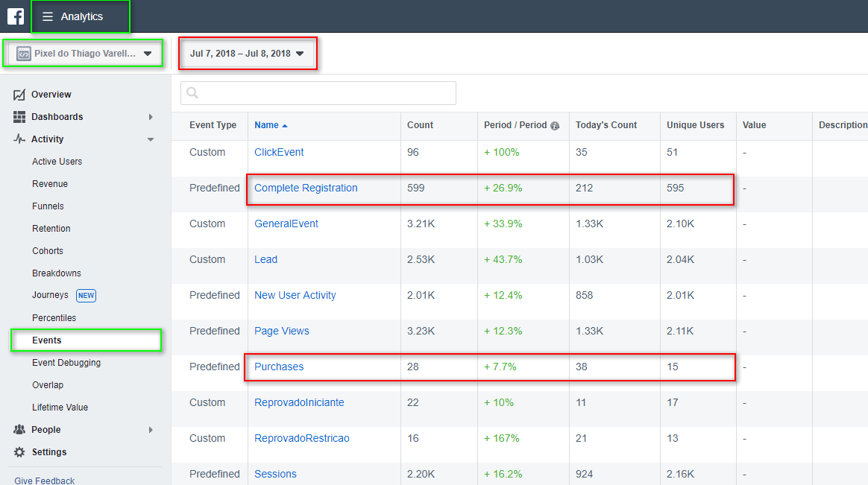Click the Facebook logo icon
868x485 pixels.
pos(16,16)
